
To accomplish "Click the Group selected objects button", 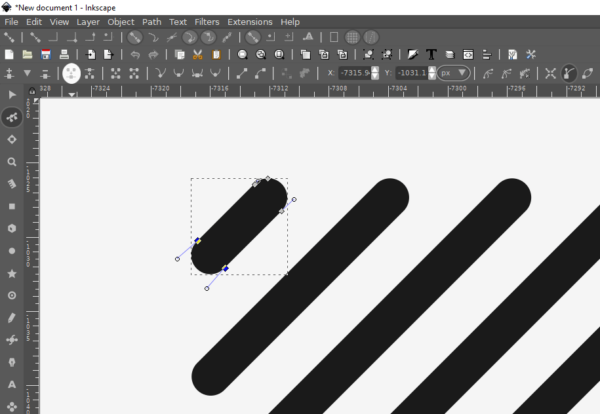I will (368, 55).
